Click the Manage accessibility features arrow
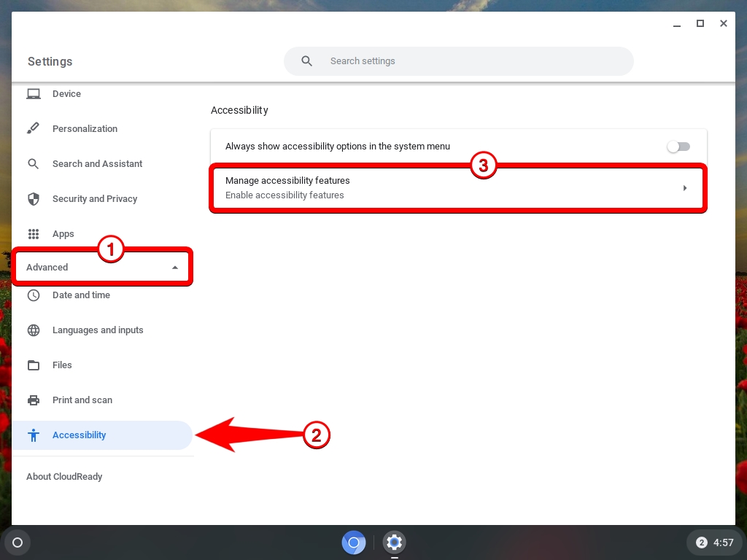The height and width of the screenshot is (560, 747). click(x=685, y=188)
